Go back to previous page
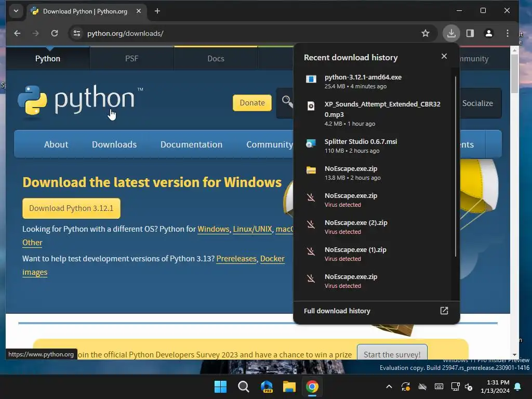Screen dimensions: 532x399 click(x=17, y=33)
